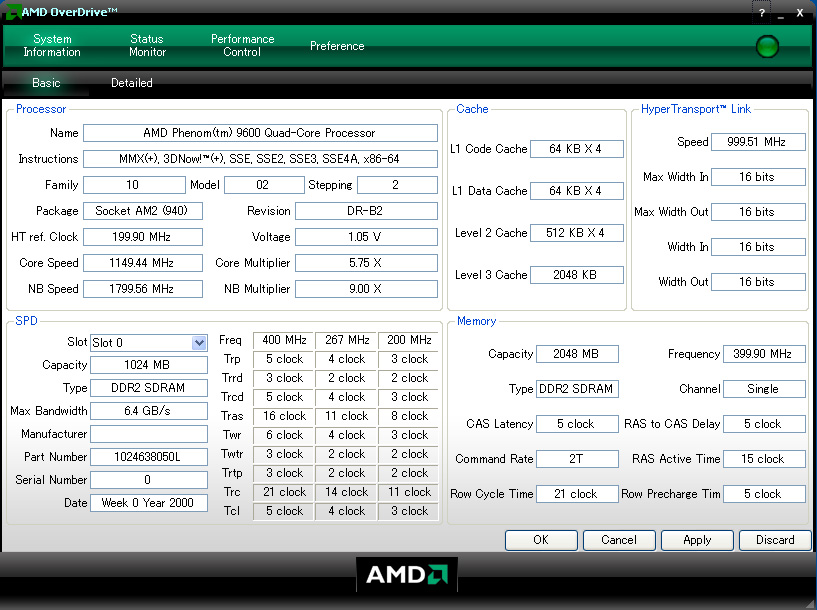Screen dimensions: 817x610
Task: Click the processor Name field
Action: [260, 133]
